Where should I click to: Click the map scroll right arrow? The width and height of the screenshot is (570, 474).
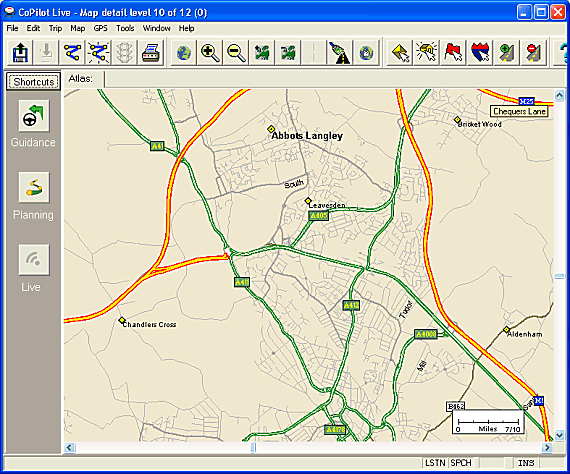click(x=547, y=447)
